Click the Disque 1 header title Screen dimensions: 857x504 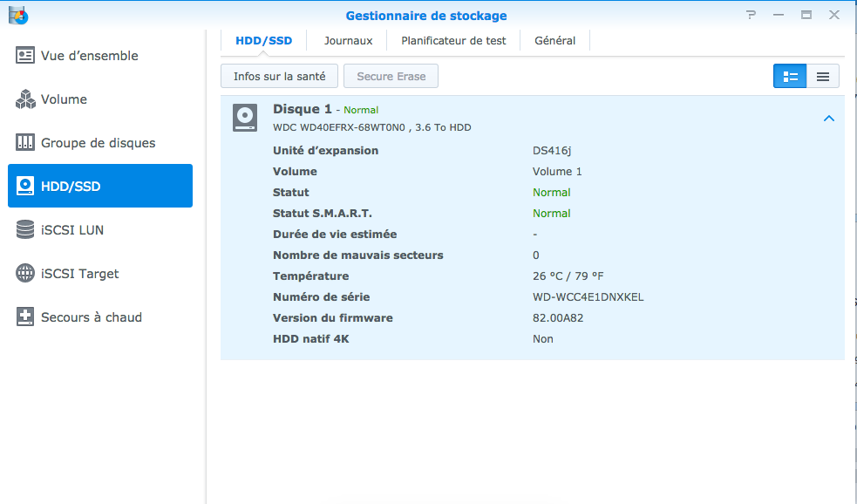click(x=303, y=109)
